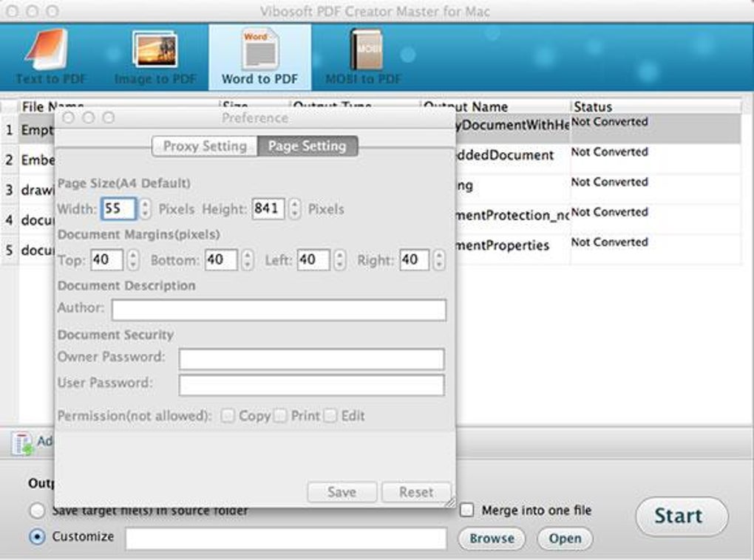
Task: Adjust the Bottom margin stepper
Action: tap(247, 260)
